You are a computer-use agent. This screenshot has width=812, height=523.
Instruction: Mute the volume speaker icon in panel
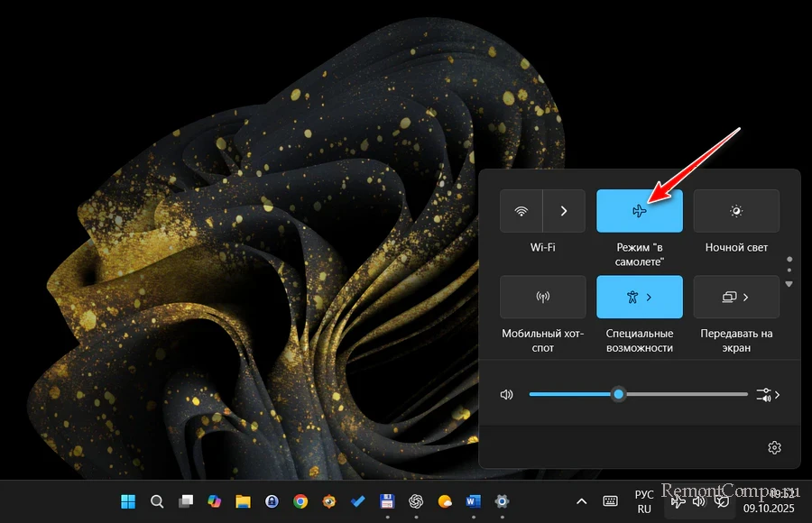pyautogui.click(x=507, y=395)
